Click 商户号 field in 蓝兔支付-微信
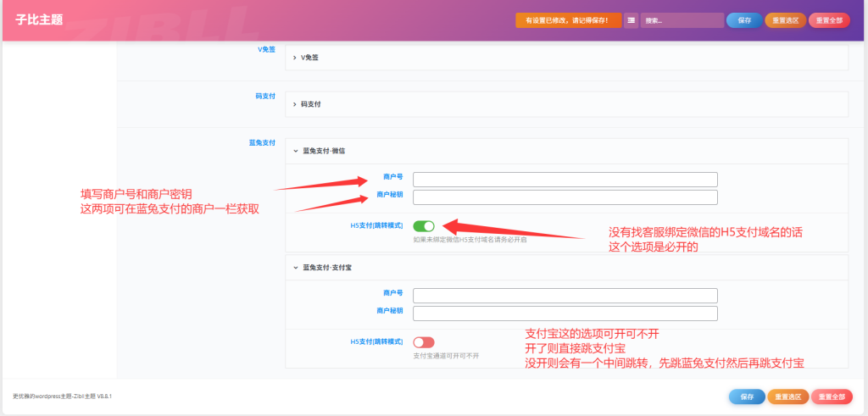Screen dimensions: 868x416 (x=565, y=180)
